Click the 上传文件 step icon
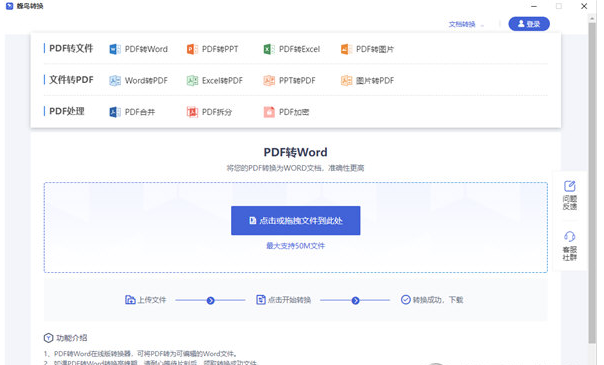The height and width of the screenshot is (365, 604). pyautogui.click(x=130, y=300)
